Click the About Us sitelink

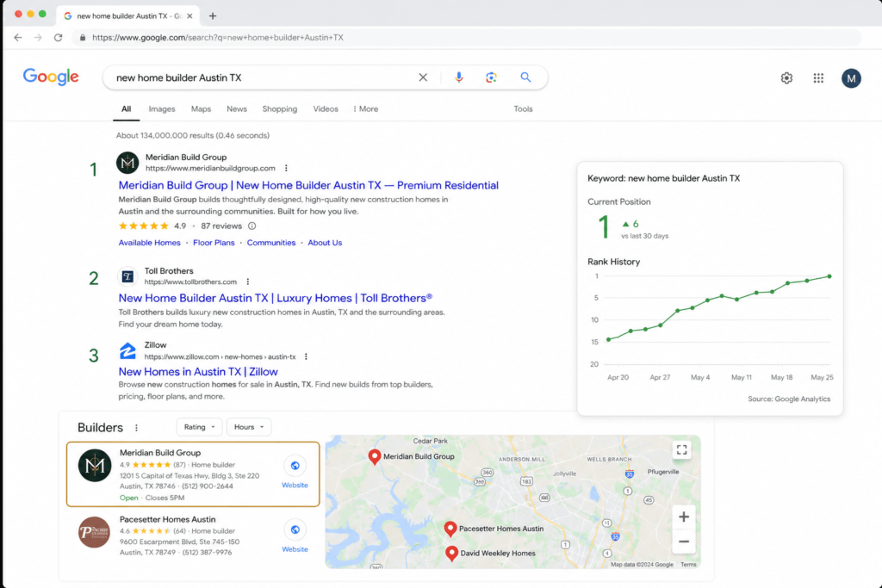(x=325, y=243)
